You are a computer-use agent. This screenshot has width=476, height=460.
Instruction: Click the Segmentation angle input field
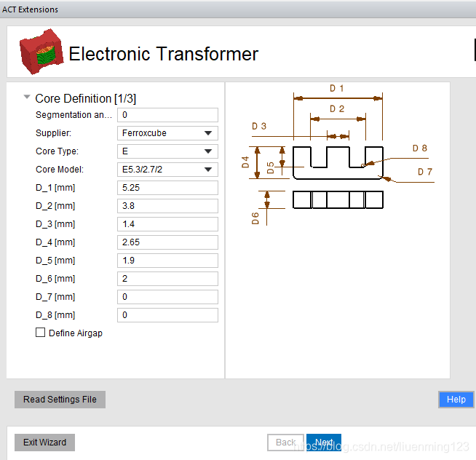[167, 115]
